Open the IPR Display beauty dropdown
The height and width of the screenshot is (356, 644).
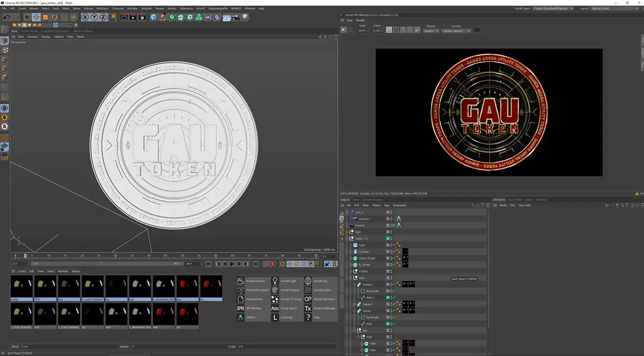(431, 31)
